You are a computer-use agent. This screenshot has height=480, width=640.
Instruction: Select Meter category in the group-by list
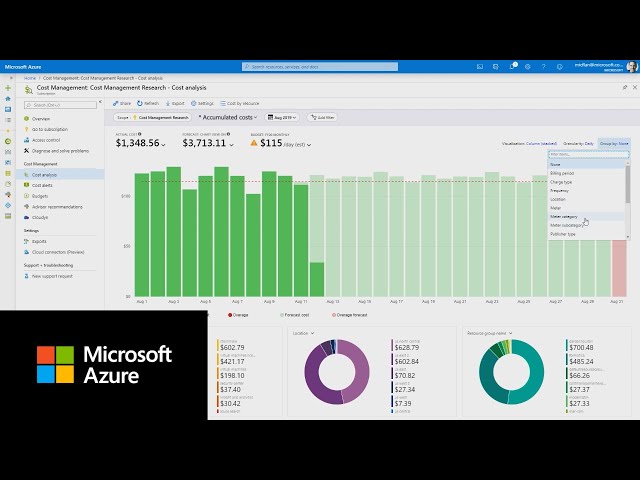[586, 217]
